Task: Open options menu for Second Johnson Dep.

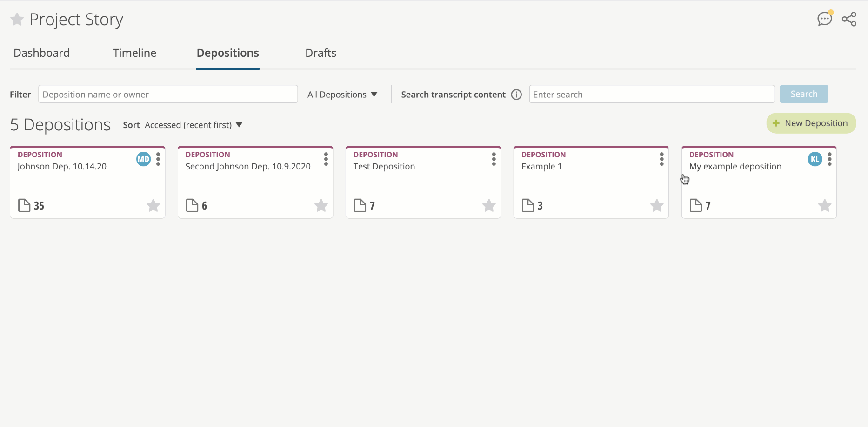Action: (326, 159)
